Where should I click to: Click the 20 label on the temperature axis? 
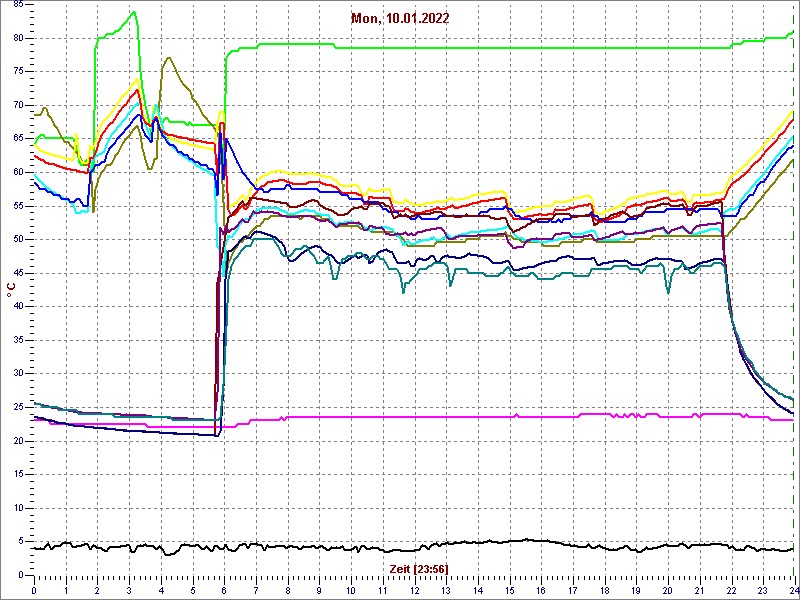(18, 441)
